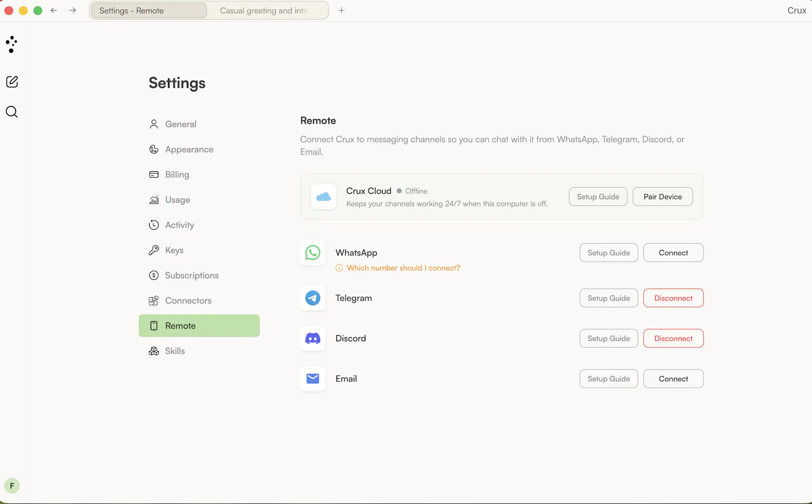Image resolution: width=812 pixels, height=504 pixels.
Task: Open Skills settings section
Action: (x=199, y=351)
